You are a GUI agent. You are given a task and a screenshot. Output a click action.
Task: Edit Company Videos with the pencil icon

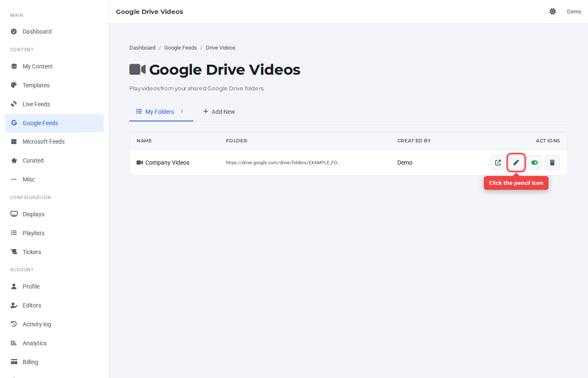click(x=516, y=163)
